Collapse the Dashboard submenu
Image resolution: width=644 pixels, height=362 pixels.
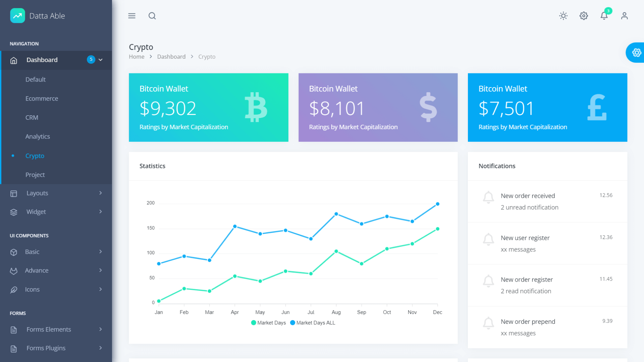[x=42, y=60]
